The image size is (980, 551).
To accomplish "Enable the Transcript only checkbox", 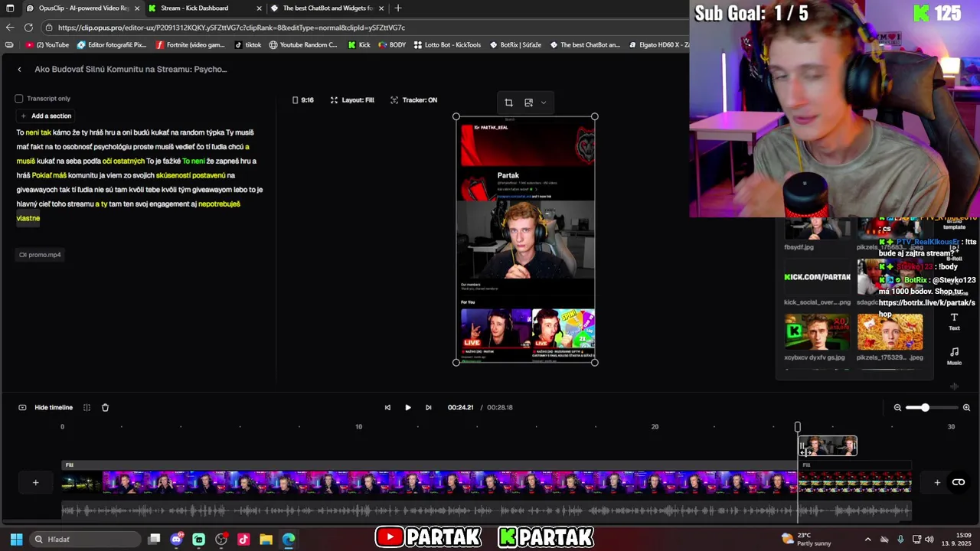I will tap(19, 99).
